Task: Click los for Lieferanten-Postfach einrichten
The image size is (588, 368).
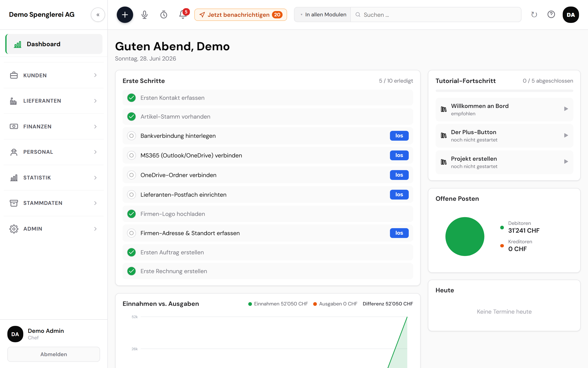Action: pyautogui.click(x=399, y=194)
